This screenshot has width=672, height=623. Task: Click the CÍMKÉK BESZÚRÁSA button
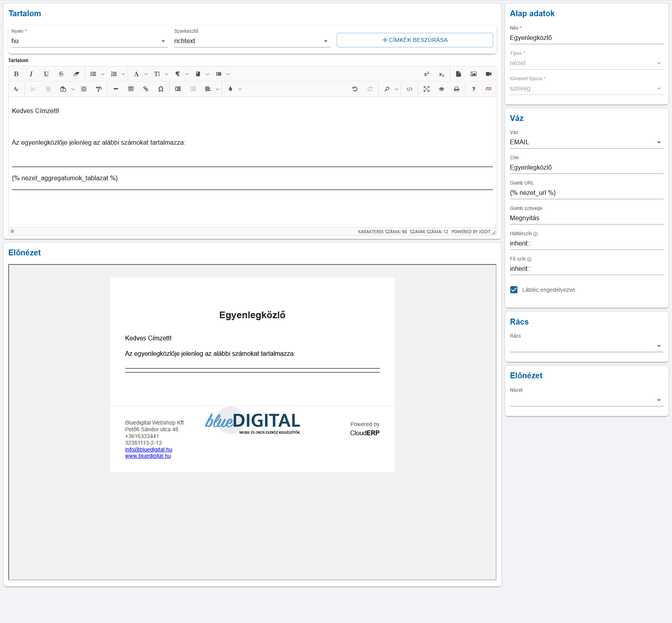click(x=415, y=40)
